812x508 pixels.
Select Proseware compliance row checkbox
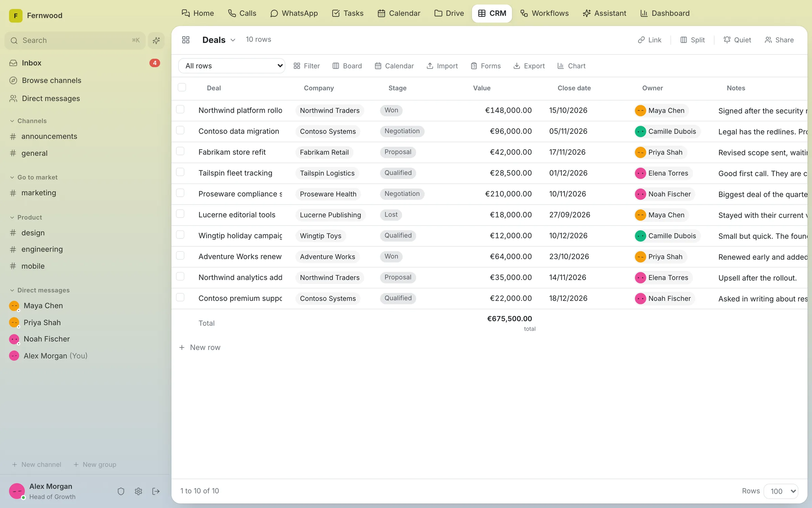click(180, 193)
